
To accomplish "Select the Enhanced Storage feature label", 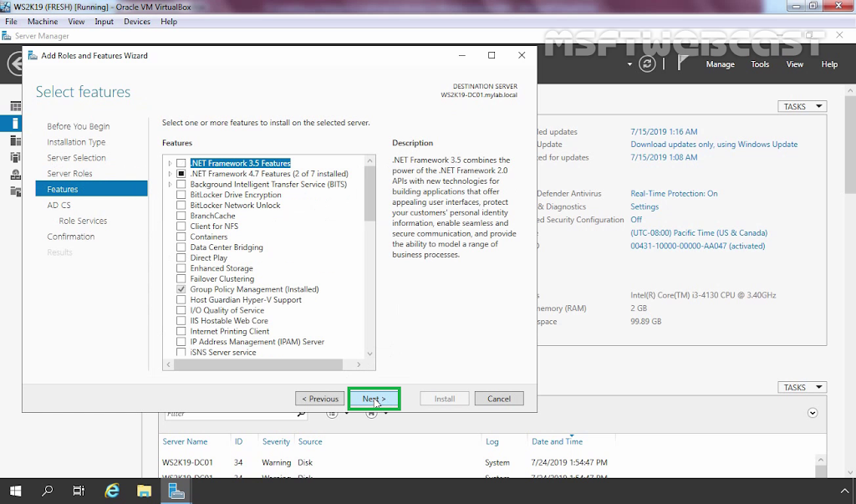I will [x=222, y=268].
